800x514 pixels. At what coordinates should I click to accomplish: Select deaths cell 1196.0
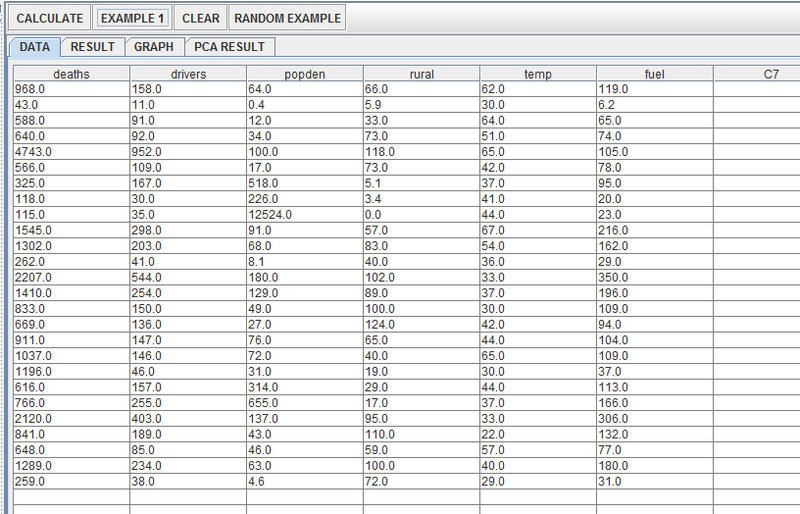pos(71,372)
